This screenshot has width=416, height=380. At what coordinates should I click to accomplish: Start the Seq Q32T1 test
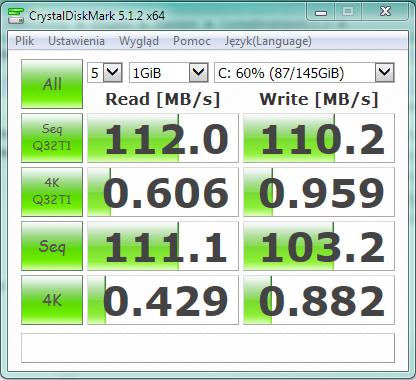point(52,138)
